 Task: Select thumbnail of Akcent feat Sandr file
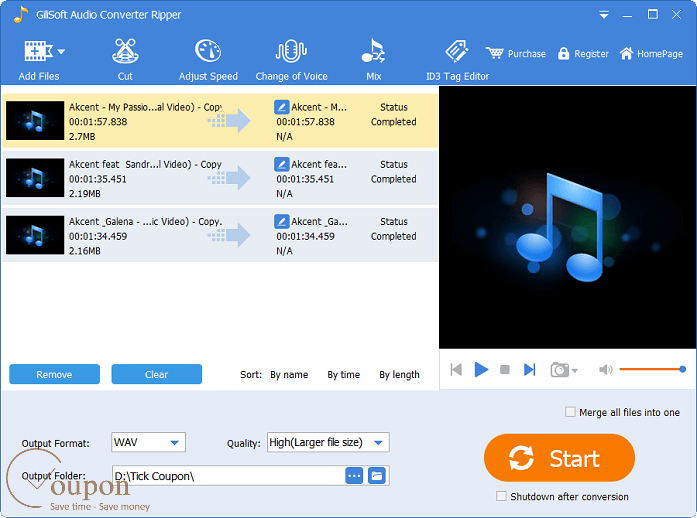pos(35,178)
